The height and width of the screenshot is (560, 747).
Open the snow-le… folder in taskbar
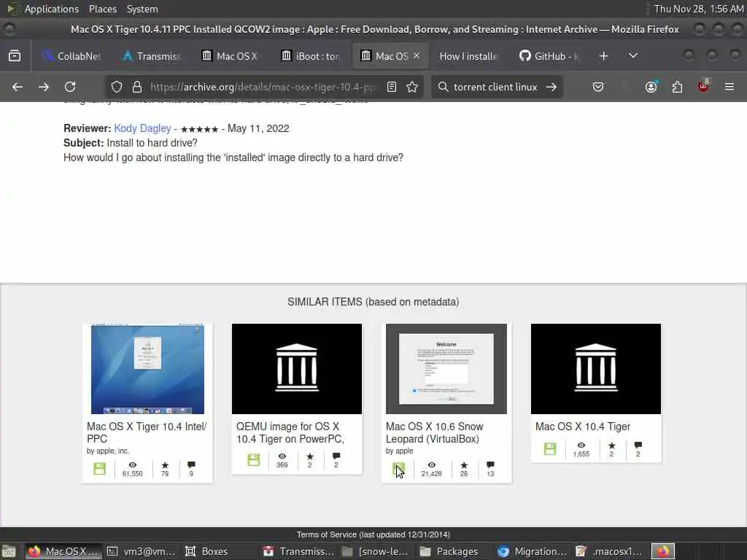point(376,551)
